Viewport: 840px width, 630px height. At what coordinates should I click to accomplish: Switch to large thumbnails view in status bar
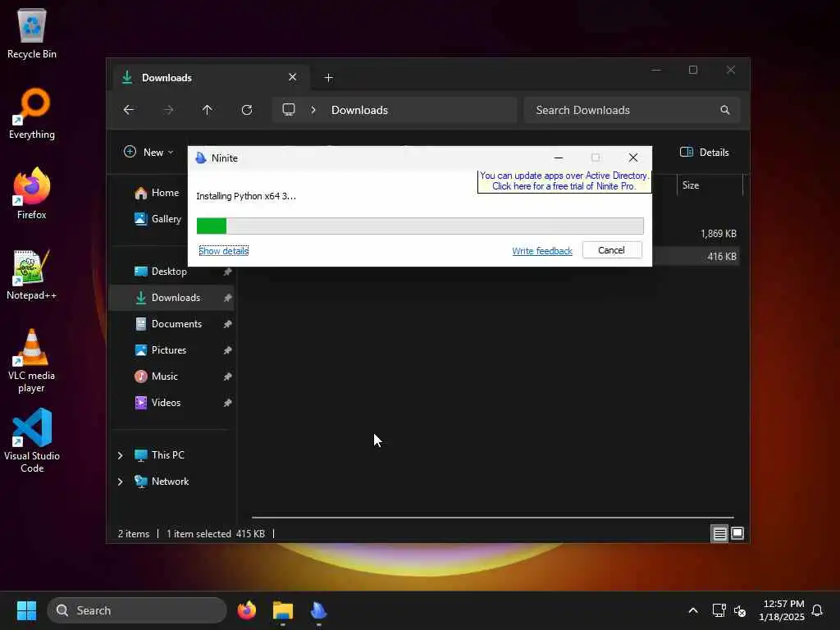pos(737,533)
